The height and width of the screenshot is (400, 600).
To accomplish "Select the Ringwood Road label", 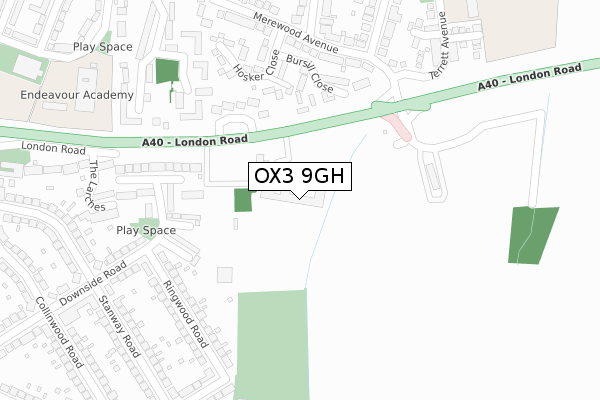I will [186, 314].
